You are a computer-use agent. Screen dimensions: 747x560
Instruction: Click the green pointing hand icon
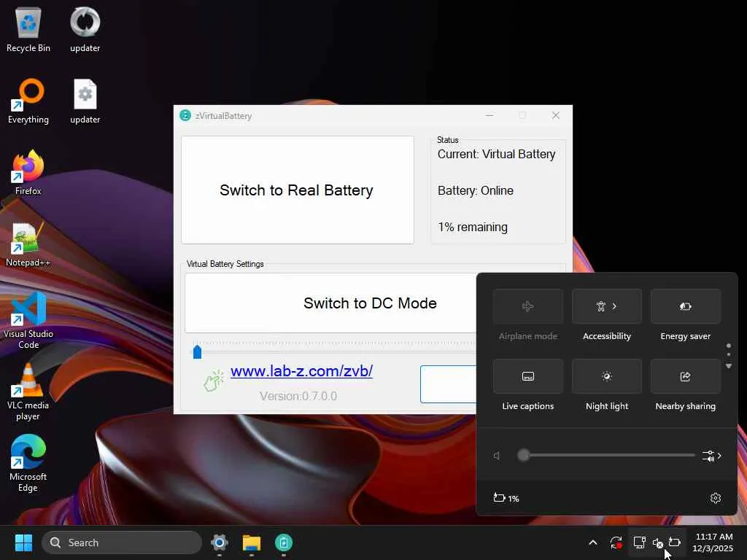pos(214,380)
